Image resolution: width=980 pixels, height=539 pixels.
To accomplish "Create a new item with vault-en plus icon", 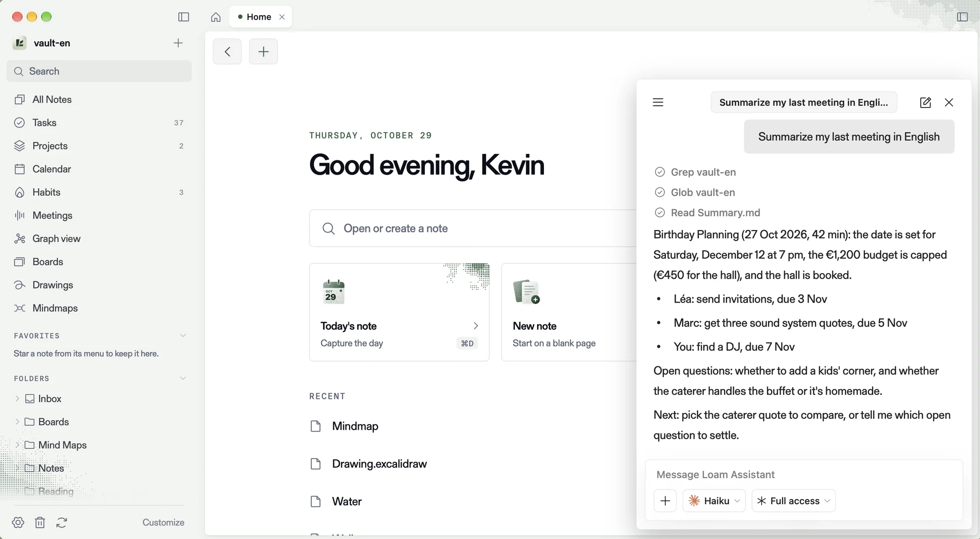I will (x=178, y=43).
